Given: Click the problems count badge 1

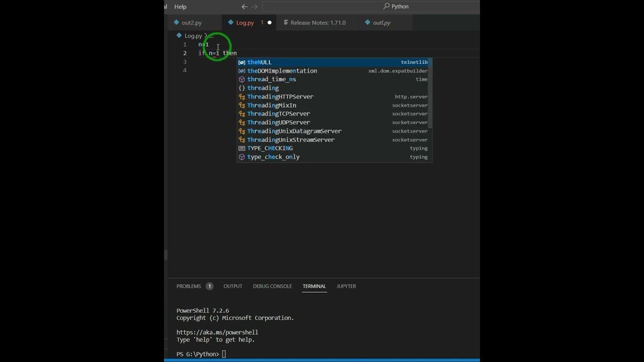Looking at the screenshot, I should [x=209, y=286].
